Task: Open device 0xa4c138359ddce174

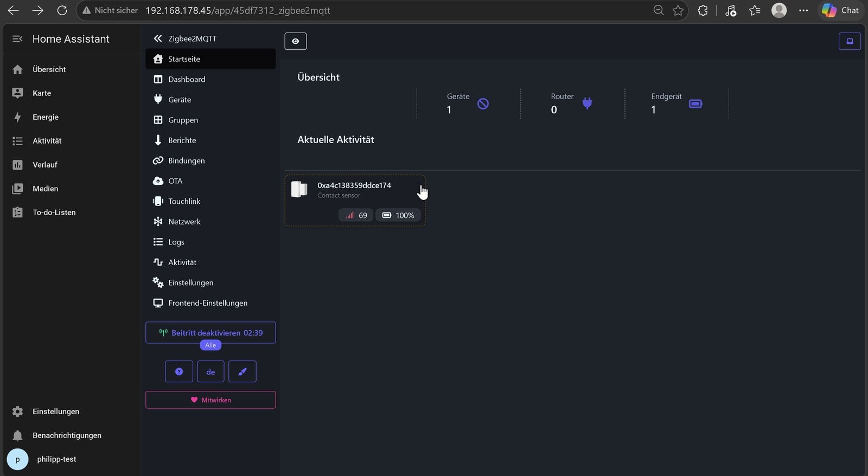Action: click(x=354, y=185)
